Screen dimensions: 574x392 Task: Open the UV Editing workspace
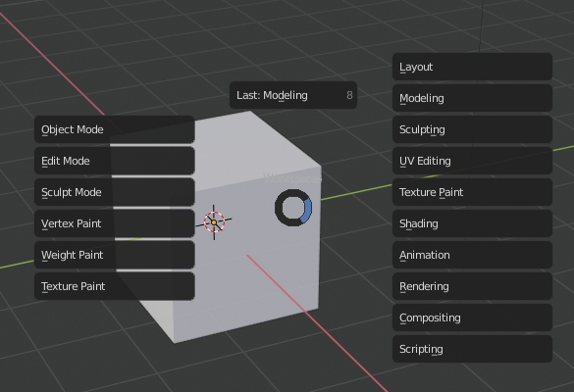coord(472,161)
